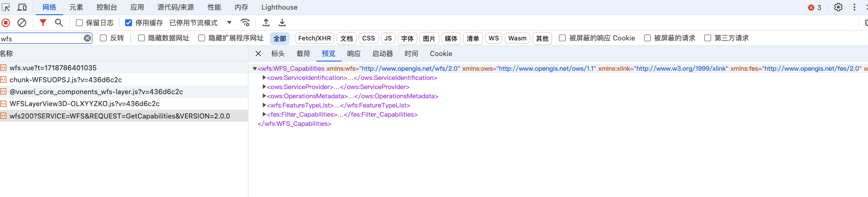Expand the ows:ServiceIdentification node
Viewport: 868px width, 197px height.
(x=264, y=78)
